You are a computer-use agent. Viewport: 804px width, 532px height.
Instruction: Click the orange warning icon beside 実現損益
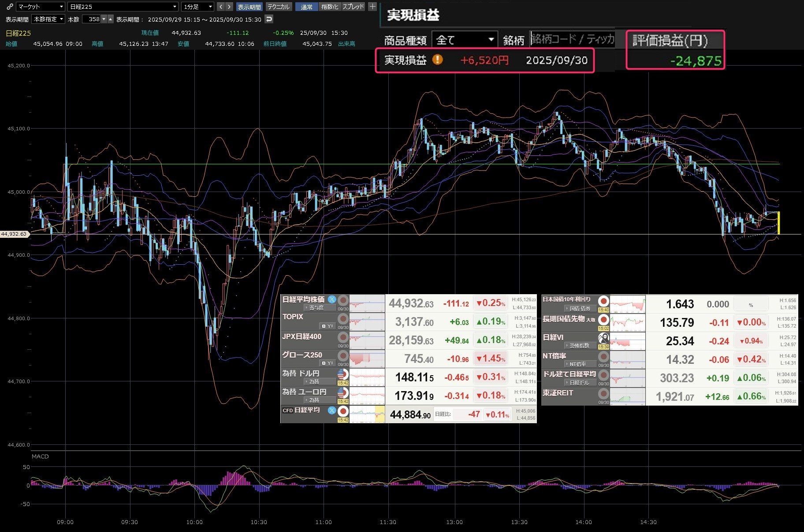pyautogui.click(x=437, y=59)
